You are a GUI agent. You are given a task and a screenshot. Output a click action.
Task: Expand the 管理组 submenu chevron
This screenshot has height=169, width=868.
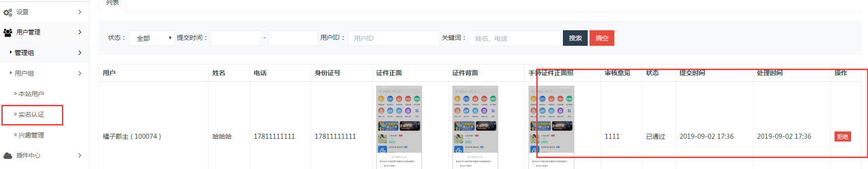pyautogui.click(x=80, y=53)
